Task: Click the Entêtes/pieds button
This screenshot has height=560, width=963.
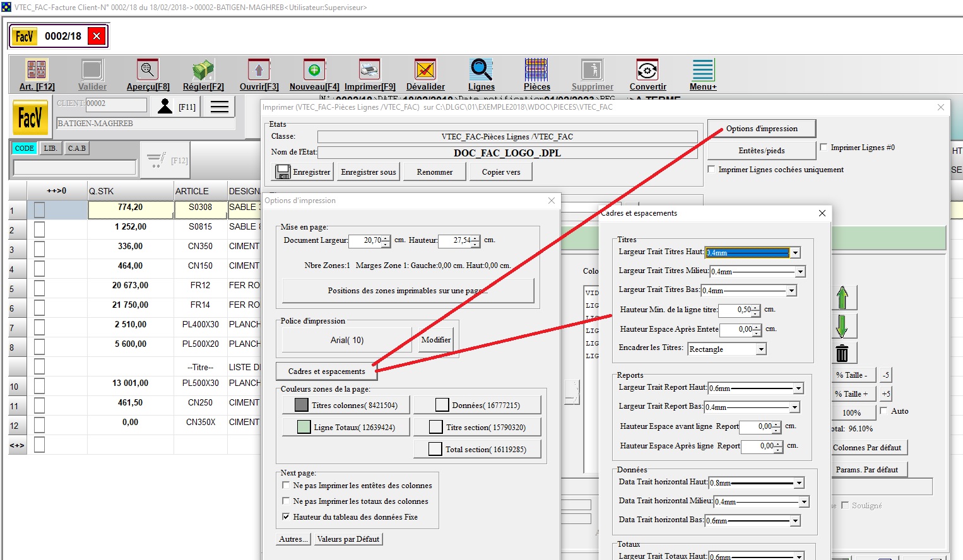Action: pyautogui.click(x=762, y=150)
